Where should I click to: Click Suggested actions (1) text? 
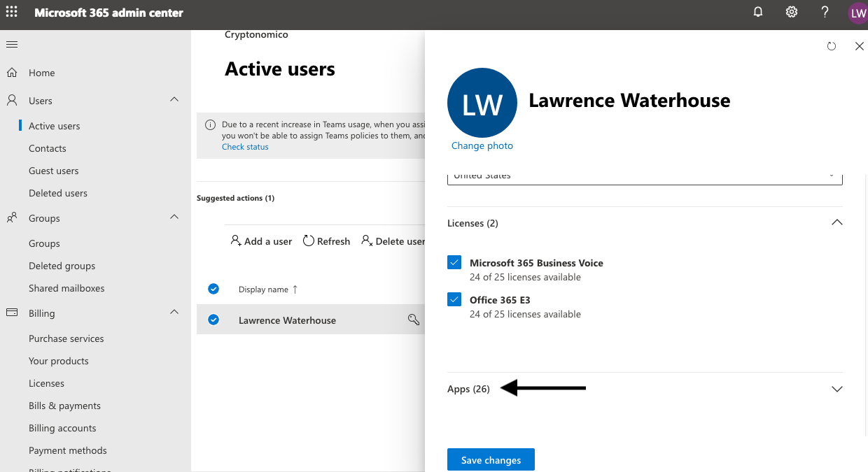(x=235, y=198)
